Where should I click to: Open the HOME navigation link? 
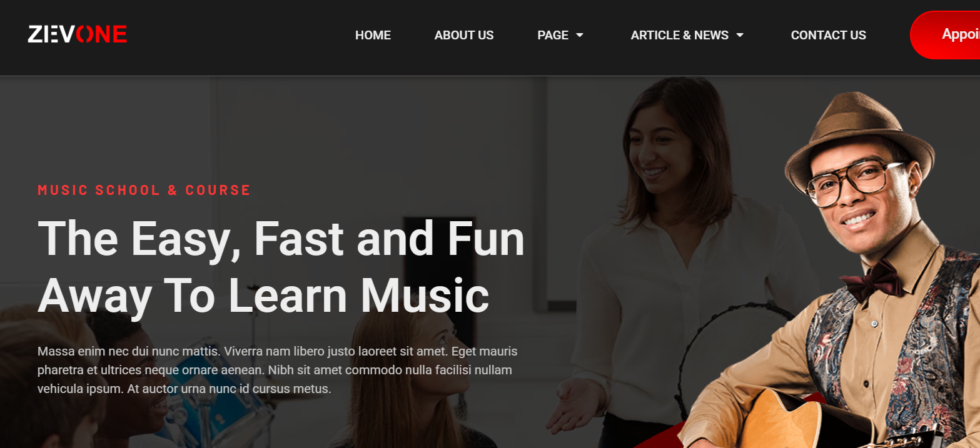pos(373,36)
